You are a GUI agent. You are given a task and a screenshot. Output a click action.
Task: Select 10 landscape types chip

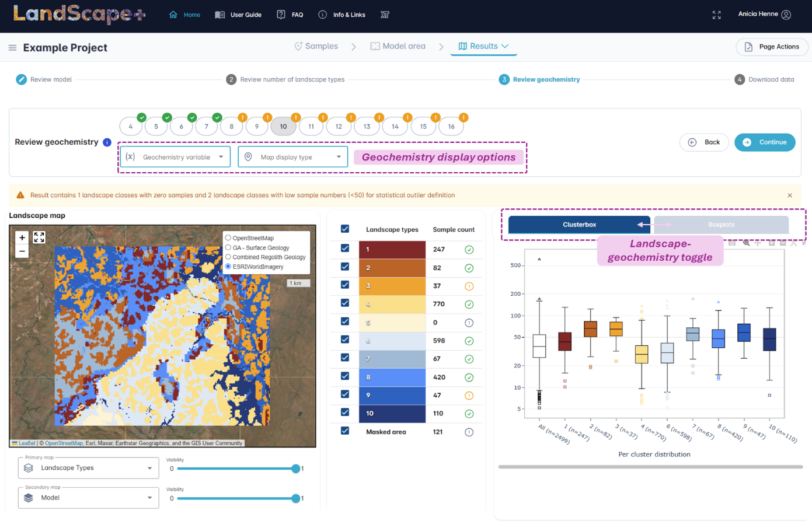click(283, 126)
